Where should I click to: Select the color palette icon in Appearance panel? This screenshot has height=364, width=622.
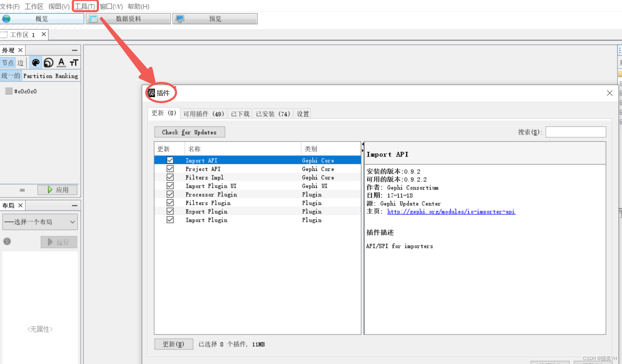[35, 63]
